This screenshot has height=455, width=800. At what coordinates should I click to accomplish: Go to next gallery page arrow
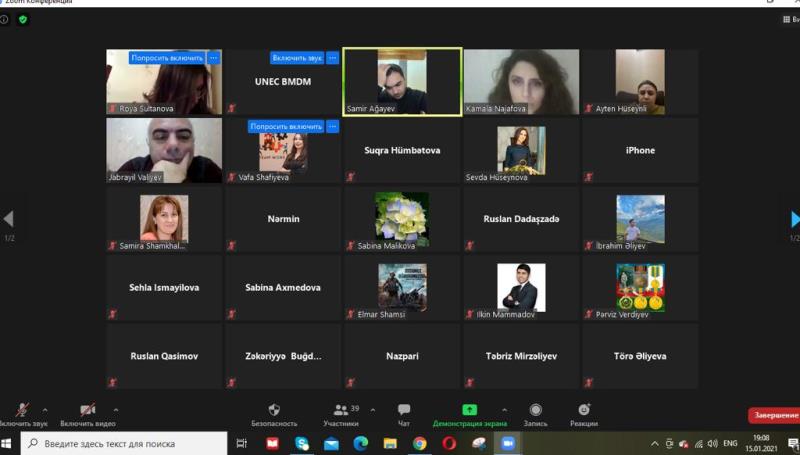point(795,219)
